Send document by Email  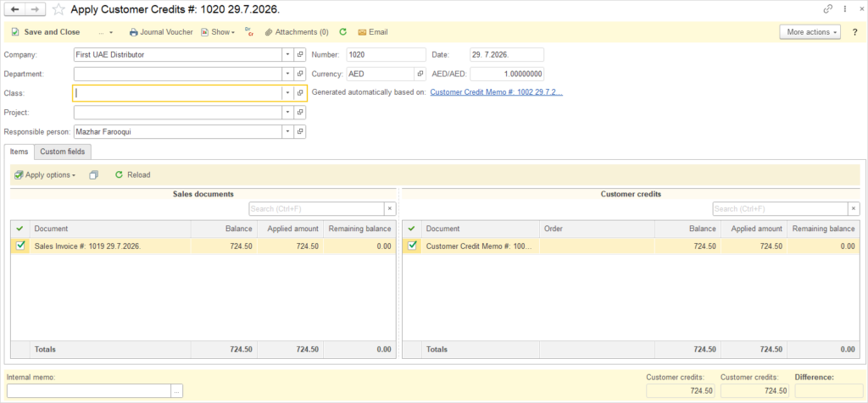coord(373,32)
